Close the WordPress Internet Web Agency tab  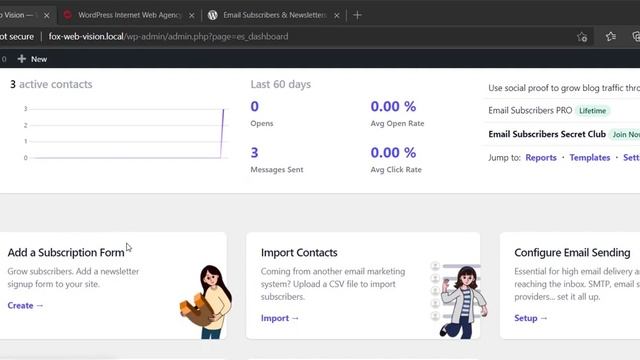191,16
